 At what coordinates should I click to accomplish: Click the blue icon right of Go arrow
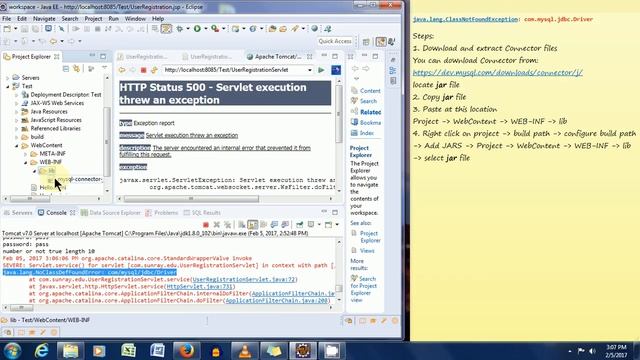point(336,70)
